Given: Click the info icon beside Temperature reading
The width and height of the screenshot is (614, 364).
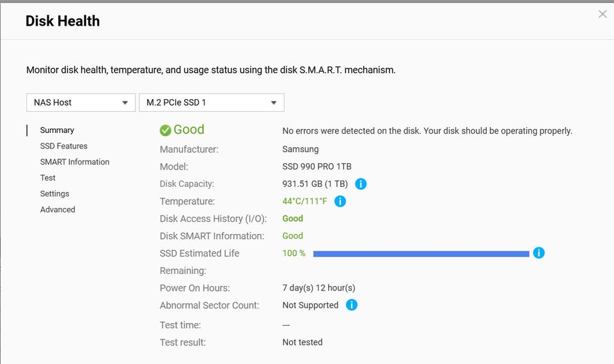Looking at the screenshot, I should 340,202.
